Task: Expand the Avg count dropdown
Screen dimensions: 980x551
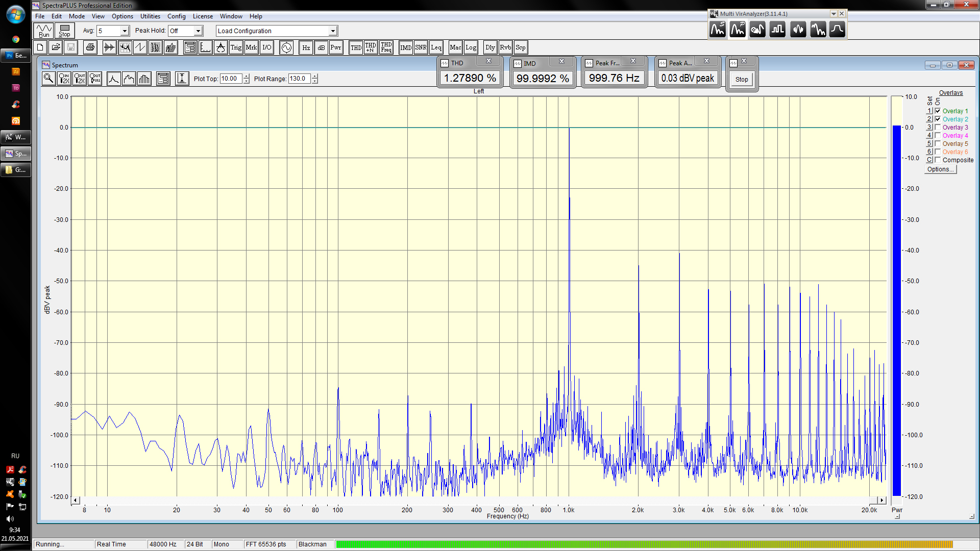Action: point(124,31)
